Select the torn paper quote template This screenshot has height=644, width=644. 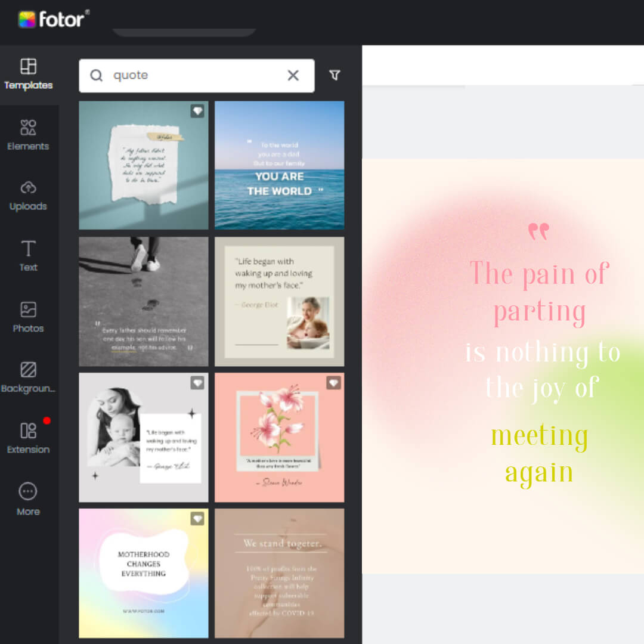(x=144, y=165)
